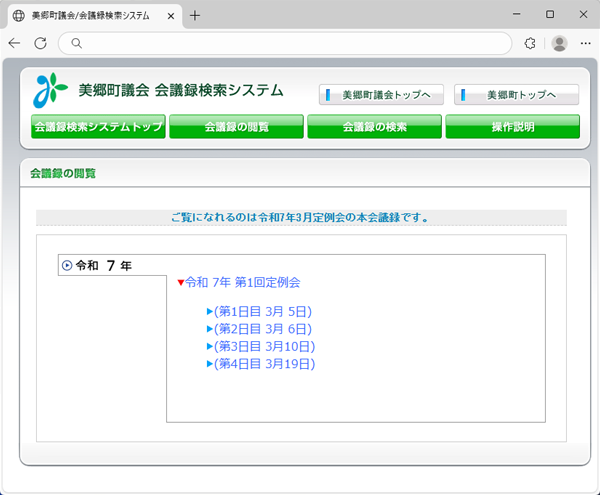
Task: Focus the browser address bar field
Action: coord(285,43)
